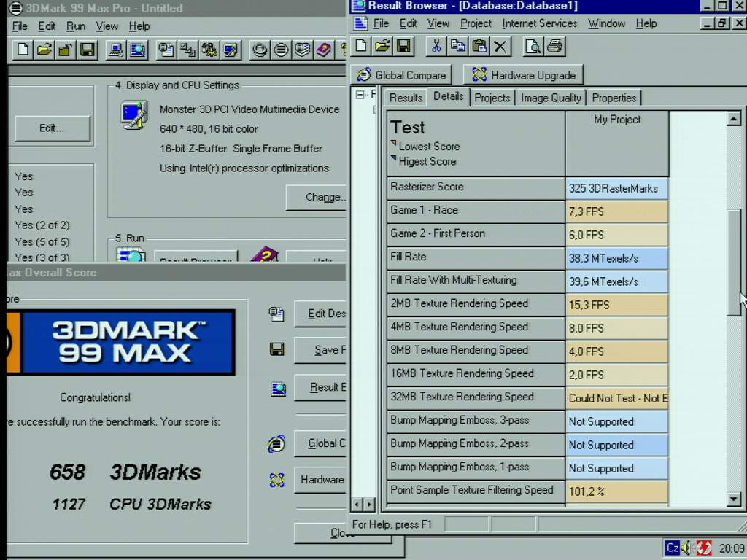The width and height of the screenshot is (747, 560).
Task: Click the Edit Des button in Overall Score dialog
Action: [320, 314]
